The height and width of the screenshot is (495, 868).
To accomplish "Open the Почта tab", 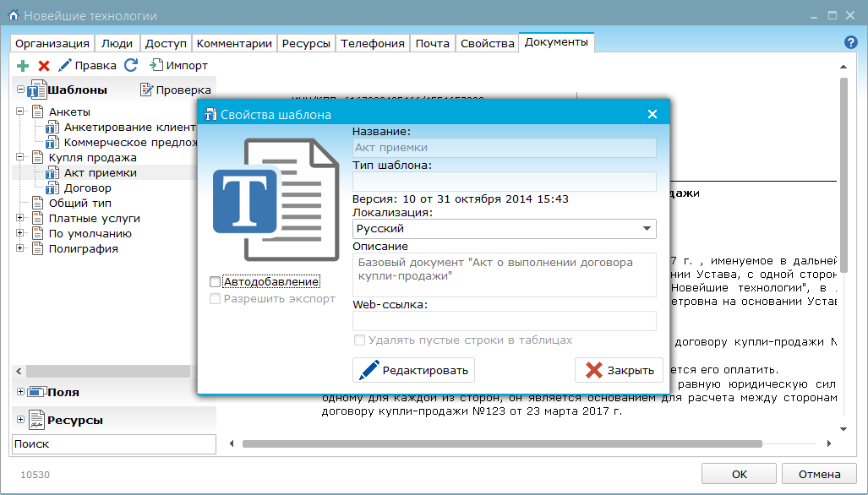I will (x=433, y=43).
